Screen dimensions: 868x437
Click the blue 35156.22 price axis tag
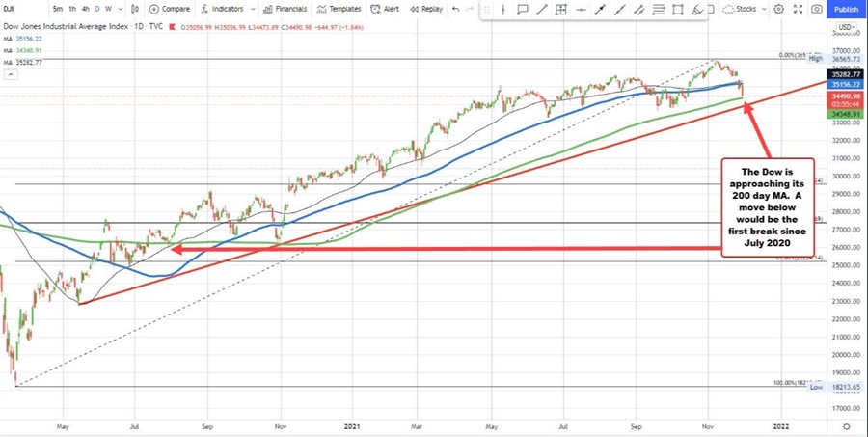[x=847, y=84]
